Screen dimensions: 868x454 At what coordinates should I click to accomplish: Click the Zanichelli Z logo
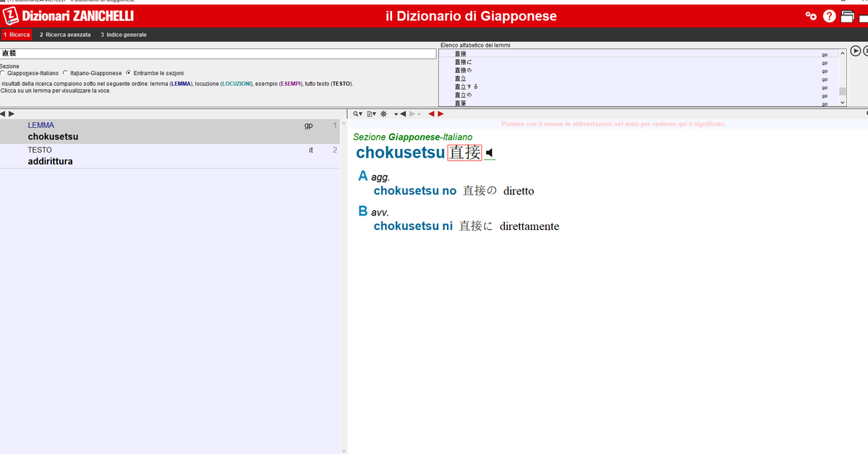(10, 16)
